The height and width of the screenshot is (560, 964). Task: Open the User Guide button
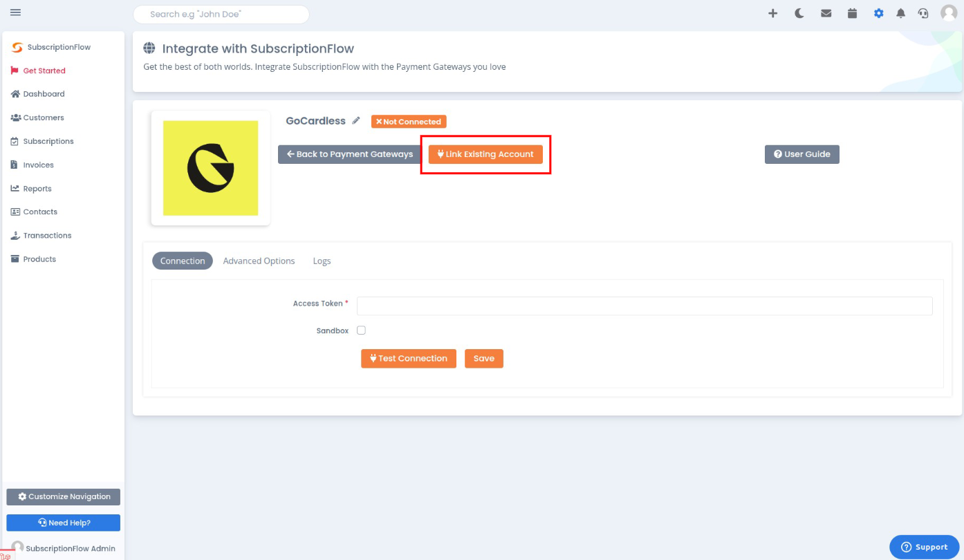(x=802, y=154)
